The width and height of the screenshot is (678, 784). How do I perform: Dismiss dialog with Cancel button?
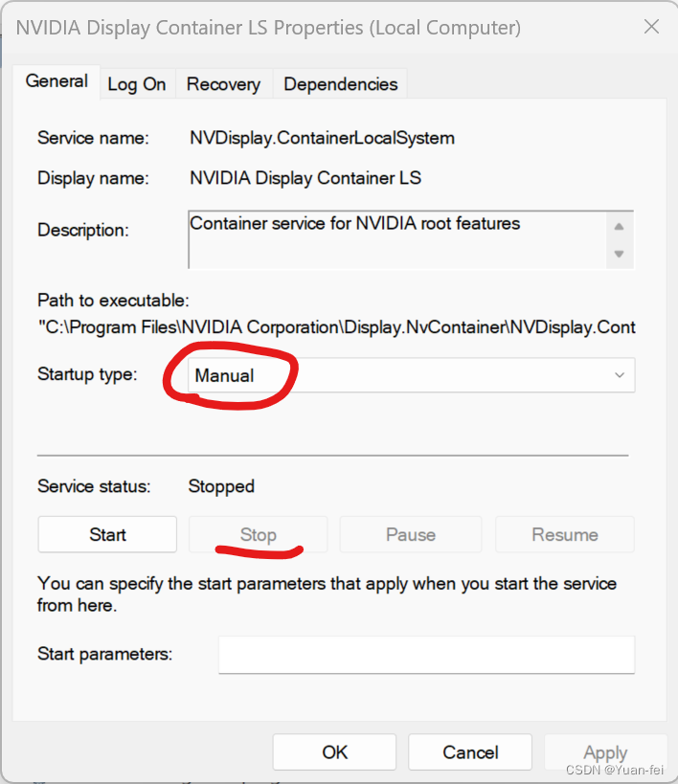470,752
